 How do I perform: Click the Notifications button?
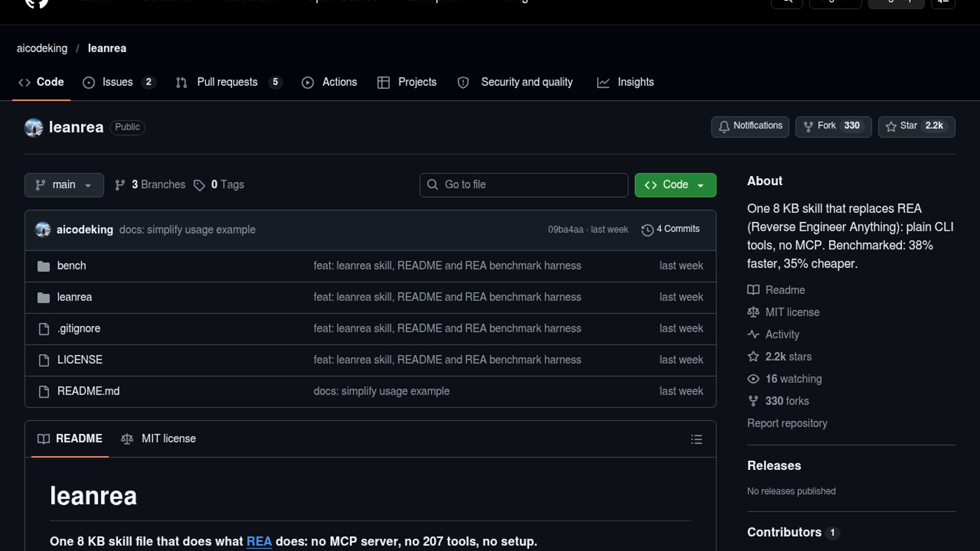750,127
